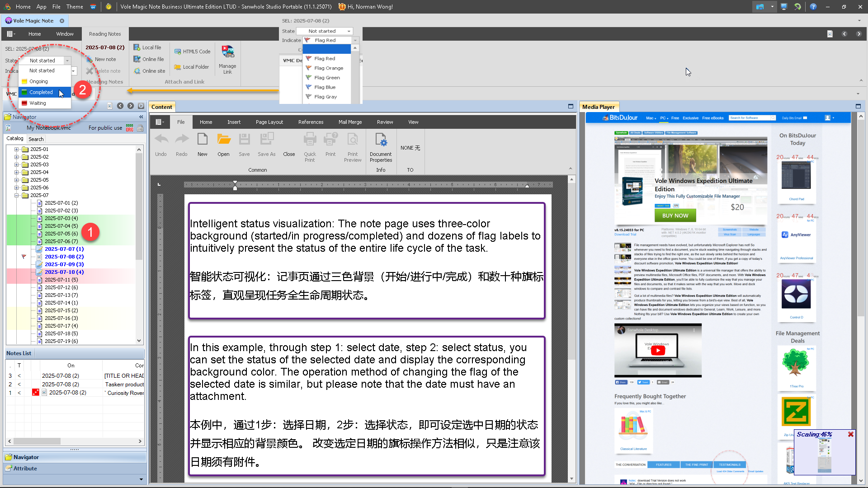
Task: Expand the bottom Attribute panel dropdown arrow
Action: [141, 479]
